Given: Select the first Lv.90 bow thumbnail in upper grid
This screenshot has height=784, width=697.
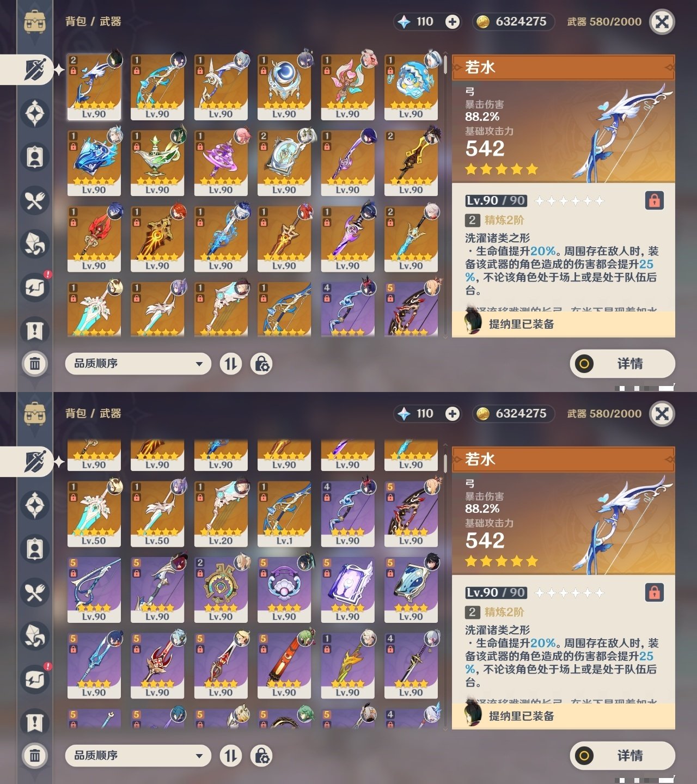Looking at the screenshot, I should [94, 87].
